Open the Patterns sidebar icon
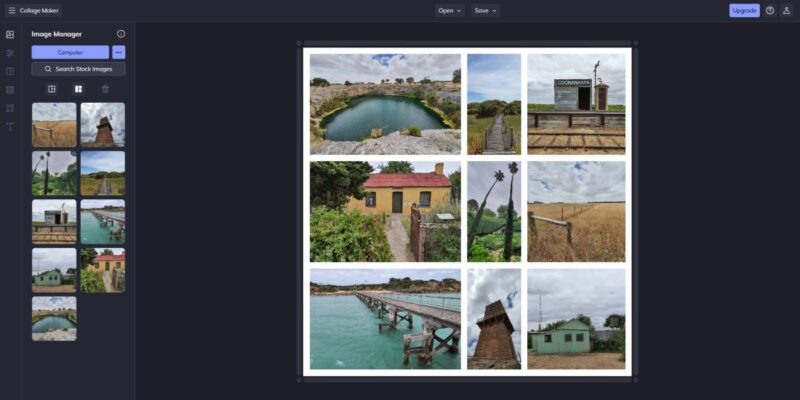800x400 pixels. 10,90
